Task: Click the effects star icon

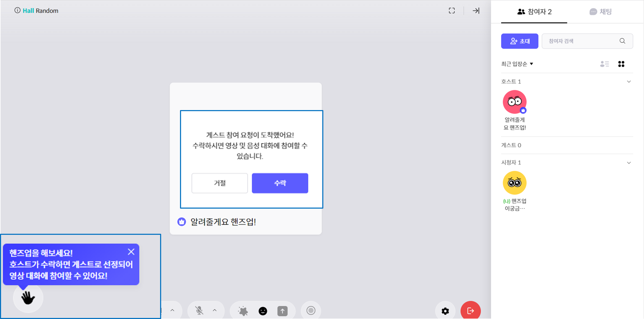Action: click(x=243, y=311)
